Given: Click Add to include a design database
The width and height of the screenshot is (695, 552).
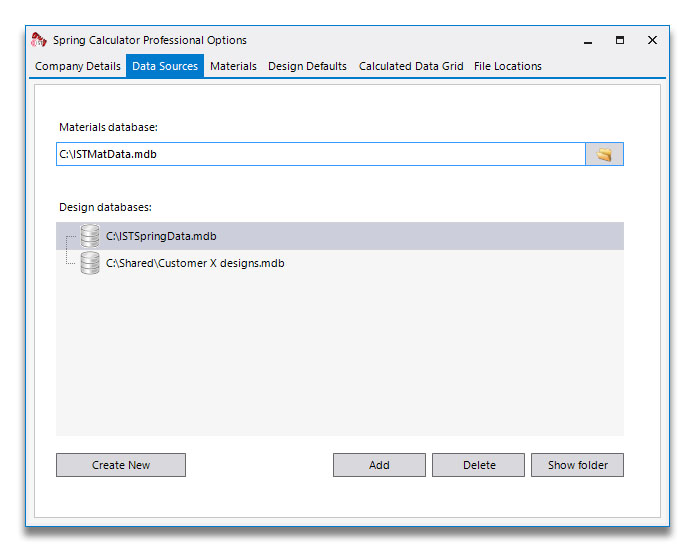Looking at the screenshot, I should [379, 465].
